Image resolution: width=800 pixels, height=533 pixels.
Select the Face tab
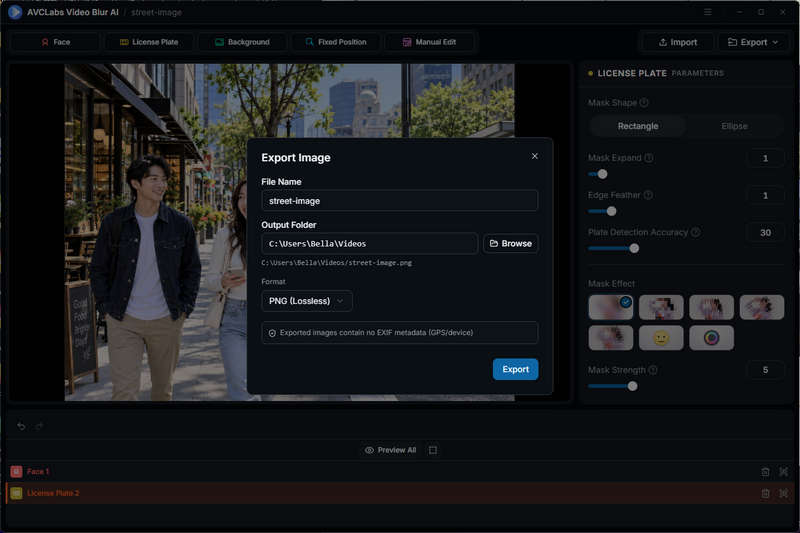tap(55, 42)
